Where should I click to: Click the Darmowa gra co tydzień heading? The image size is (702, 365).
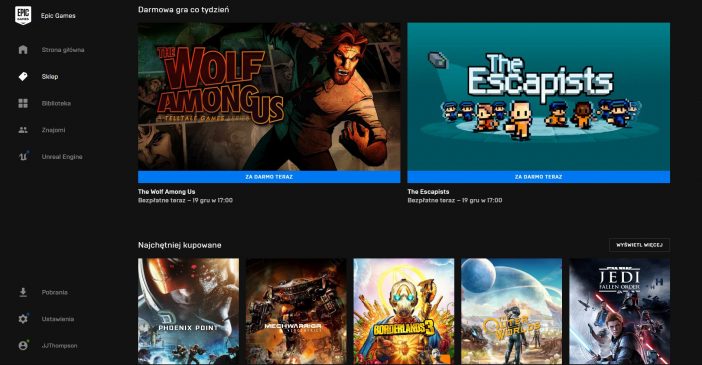184,9
